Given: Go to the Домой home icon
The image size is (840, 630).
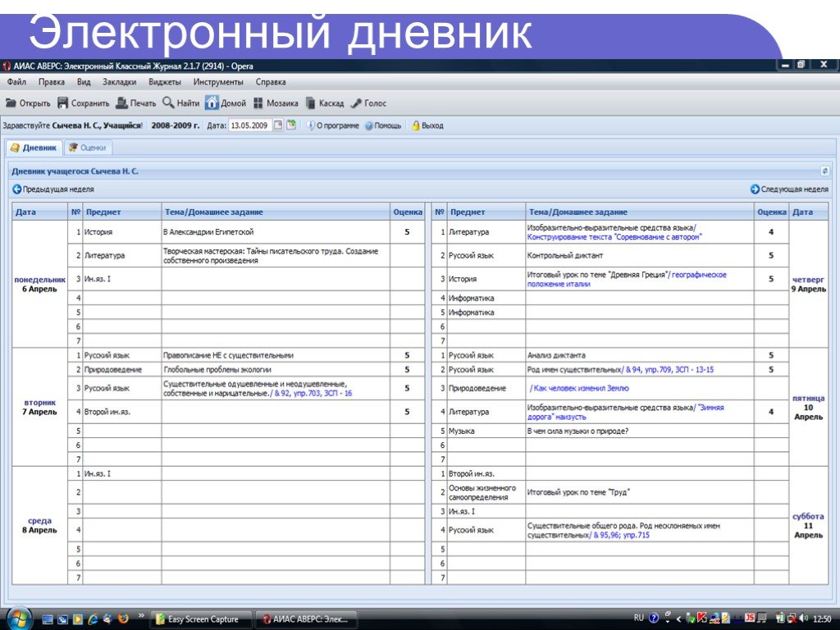Looking at the screenshot, I should [x=212, y=103].
